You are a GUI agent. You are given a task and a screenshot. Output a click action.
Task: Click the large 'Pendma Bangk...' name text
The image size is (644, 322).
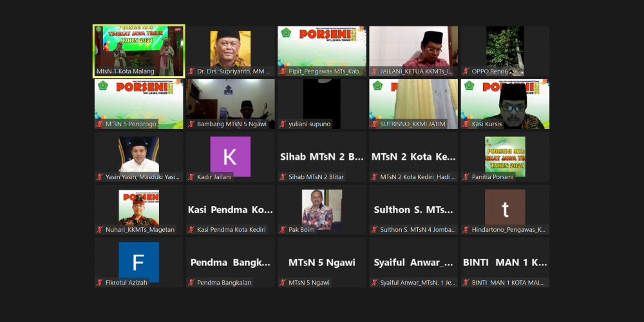pos(231,263)
